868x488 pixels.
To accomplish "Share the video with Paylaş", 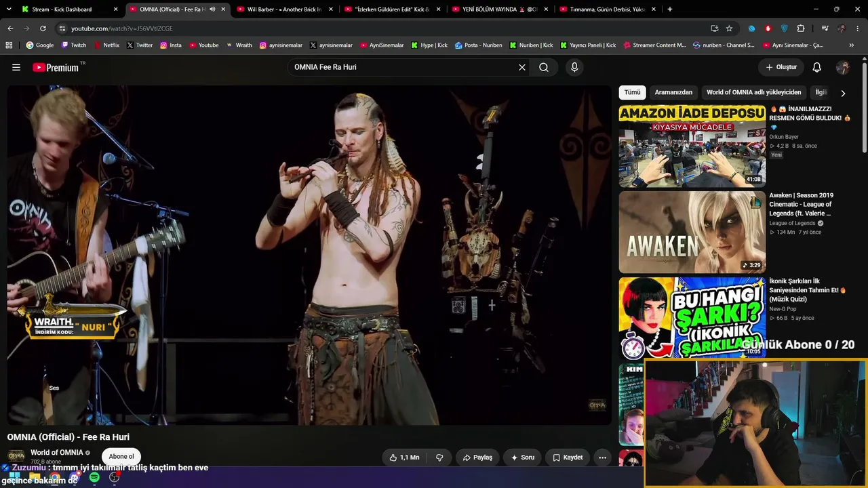I will [477, 457].
